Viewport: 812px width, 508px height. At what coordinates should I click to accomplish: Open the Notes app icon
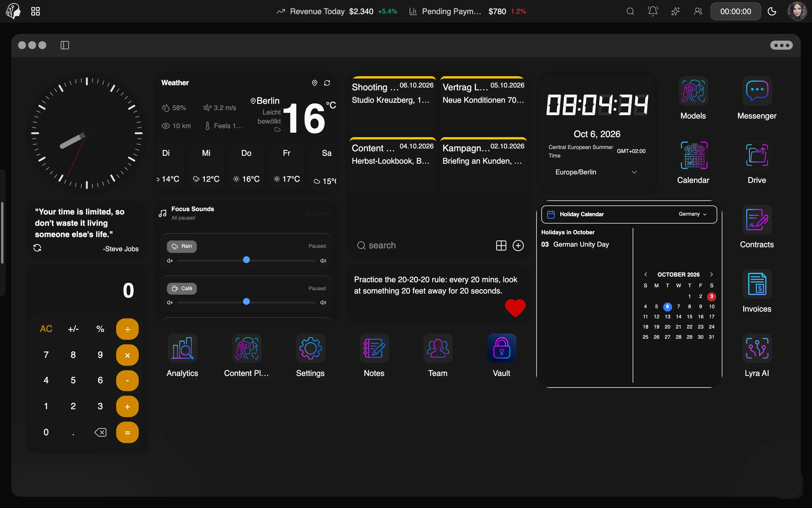click(374, 348)
